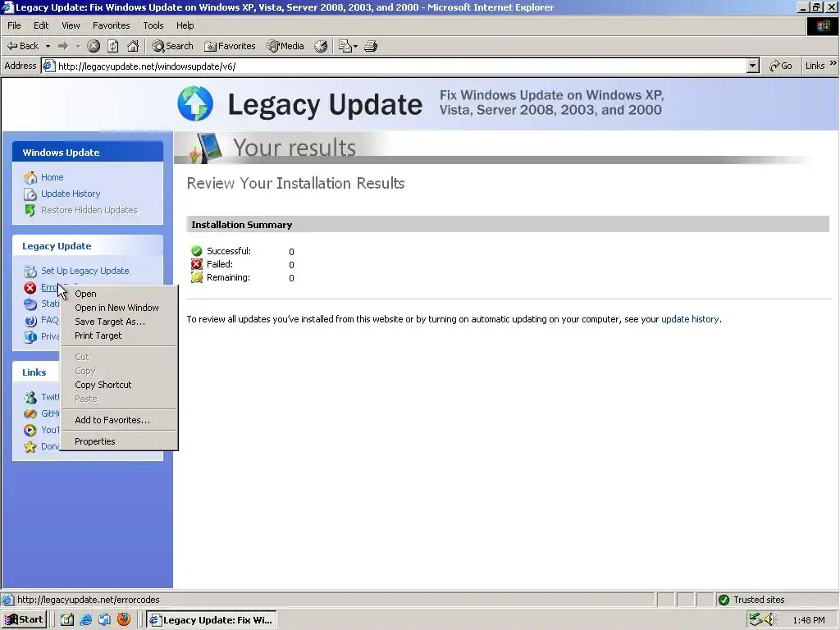
Task: Click the Trusted sites status indicator
Action: (752, 600)
